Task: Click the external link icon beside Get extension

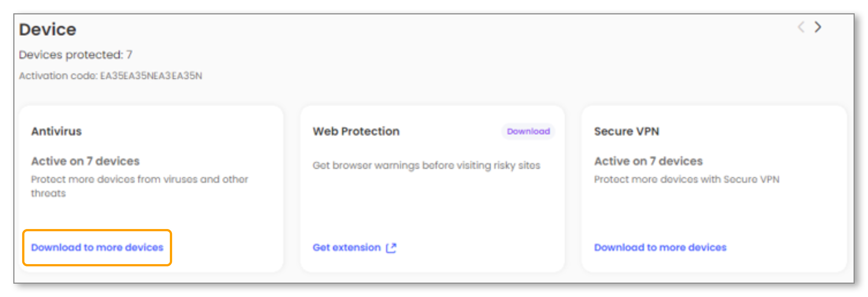Action: [391, 248]
